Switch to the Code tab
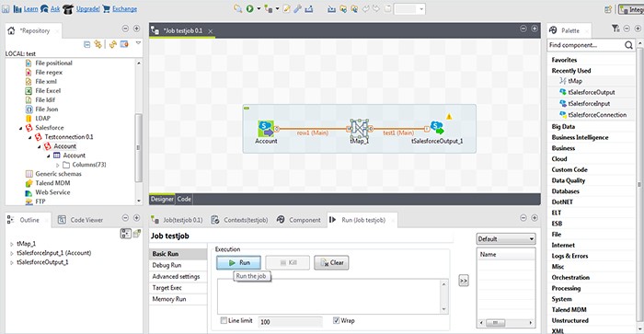This screenshot has height=334, width=644. (184, 199)
